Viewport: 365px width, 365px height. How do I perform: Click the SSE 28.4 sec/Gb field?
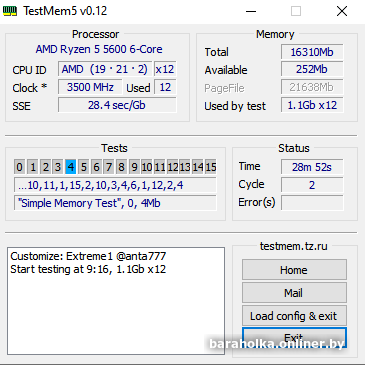click(117, 105)
